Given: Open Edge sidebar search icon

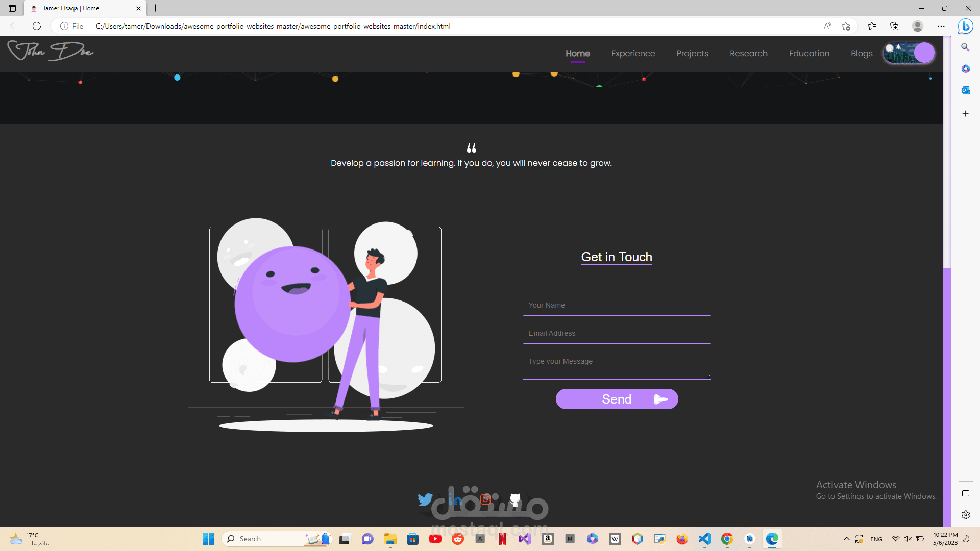Looking at the screenshot, I should click(x=965, y=47).
